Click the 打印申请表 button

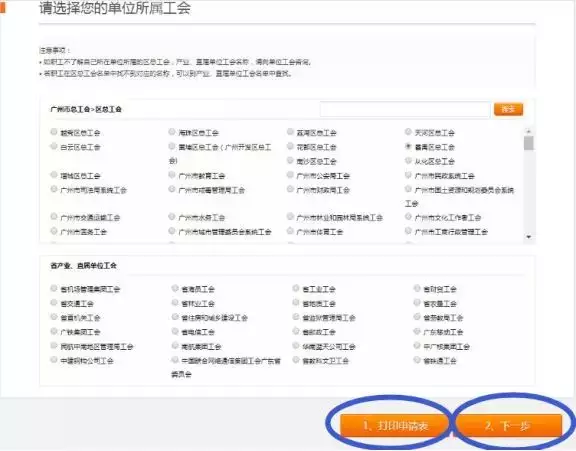pyautogui.click(x=395, y=426)
